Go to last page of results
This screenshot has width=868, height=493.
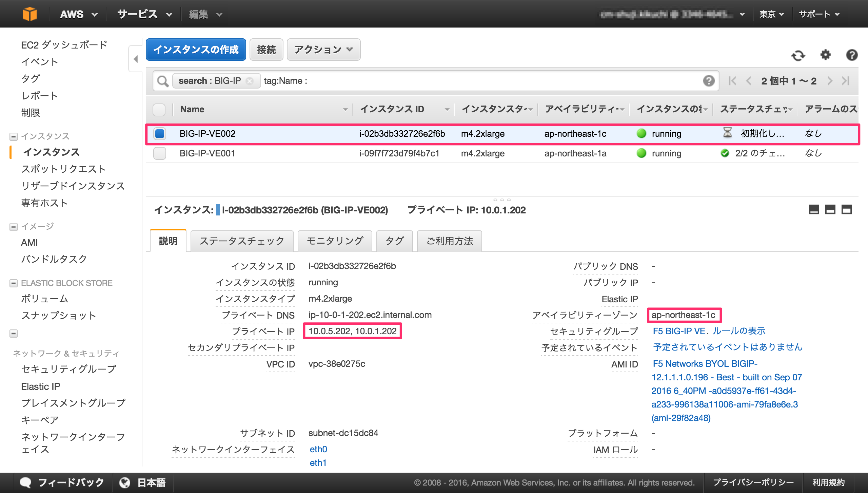pos(846,81)
